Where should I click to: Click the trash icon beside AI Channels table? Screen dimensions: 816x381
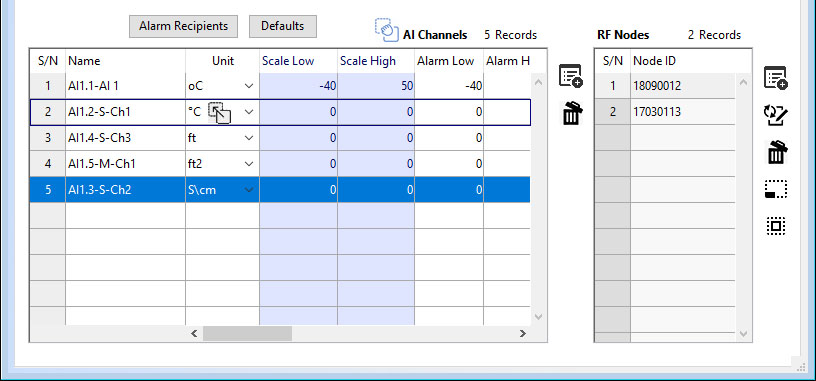(572, 113)
